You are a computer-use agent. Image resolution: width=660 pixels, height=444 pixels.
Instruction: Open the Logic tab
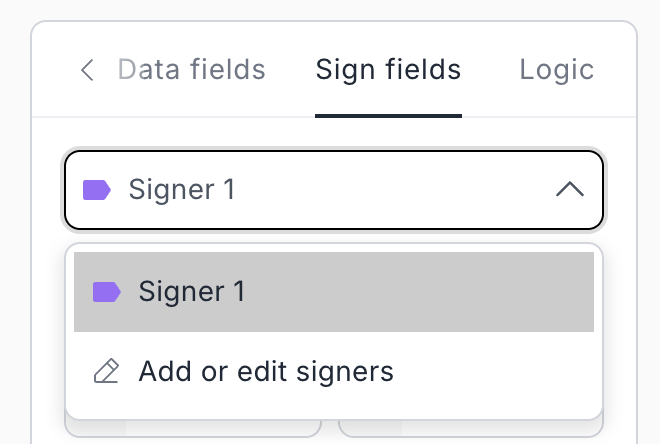(556, 70)
